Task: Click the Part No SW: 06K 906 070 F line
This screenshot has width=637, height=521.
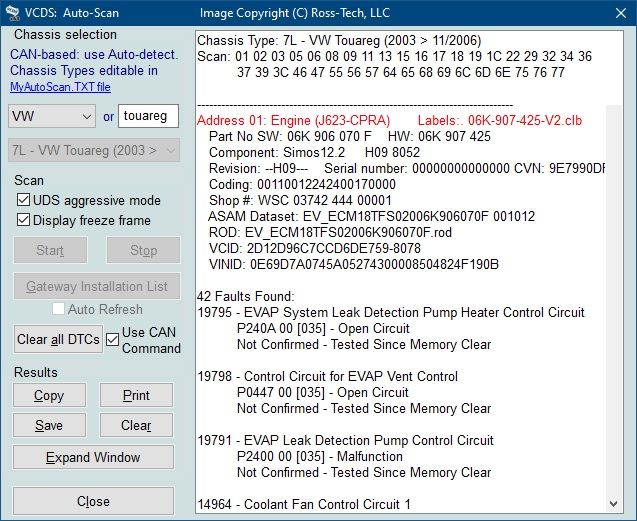Action: click(x=350, y=137)
